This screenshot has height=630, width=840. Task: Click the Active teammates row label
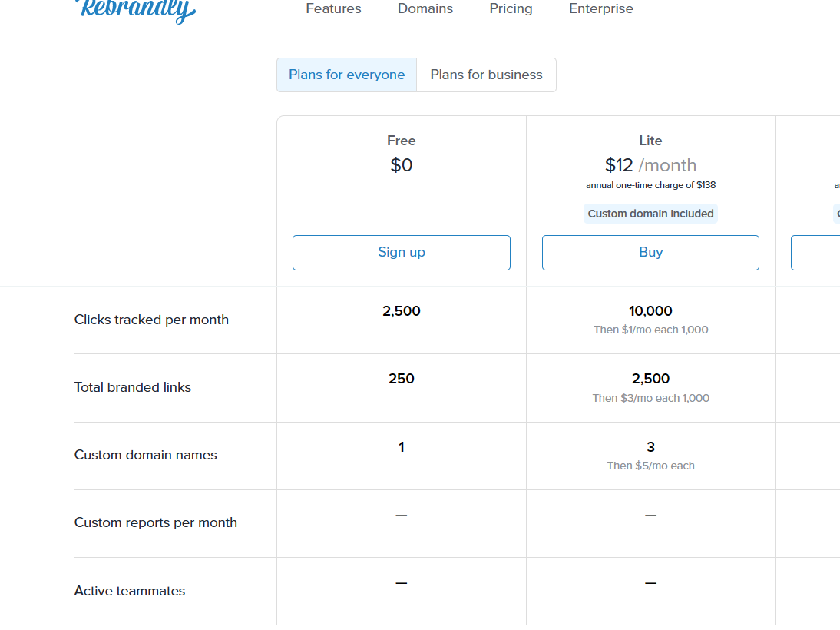pyautogui.click(x=130, y=591)
